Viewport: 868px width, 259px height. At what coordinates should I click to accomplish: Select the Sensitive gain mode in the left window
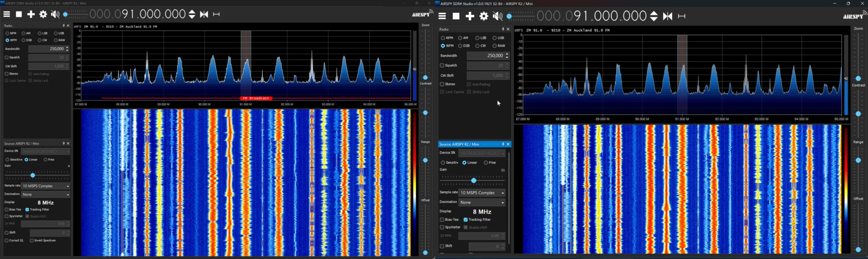click(7, 160)
